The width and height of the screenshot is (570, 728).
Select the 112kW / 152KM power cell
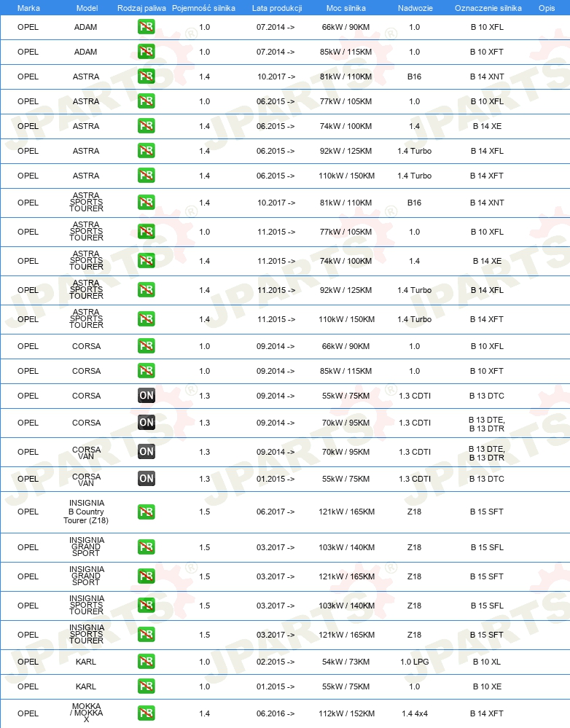(x=346, y=713)
